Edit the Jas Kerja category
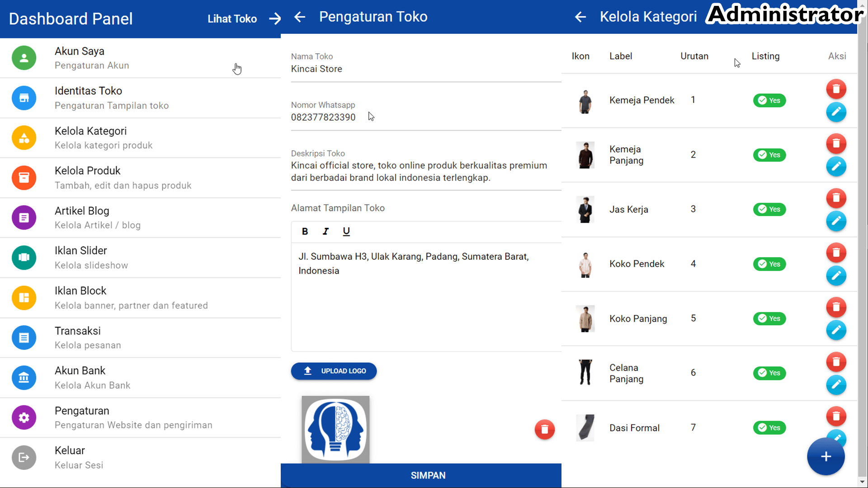The width and height of the screenshot is (868, 488). tap(836, 221)
